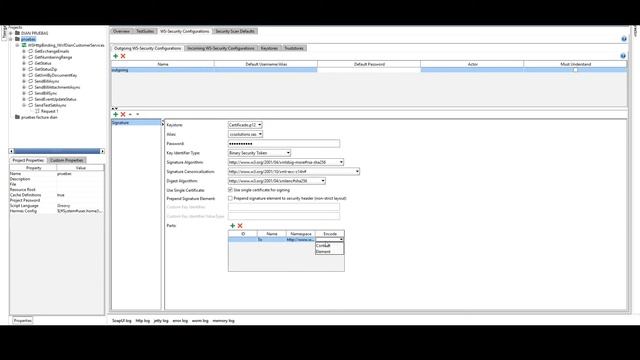Add a new outgoing WS-Security configuration
Viewport: 640px width, 360px height.
pyautogui.click(x=116, y=56)
